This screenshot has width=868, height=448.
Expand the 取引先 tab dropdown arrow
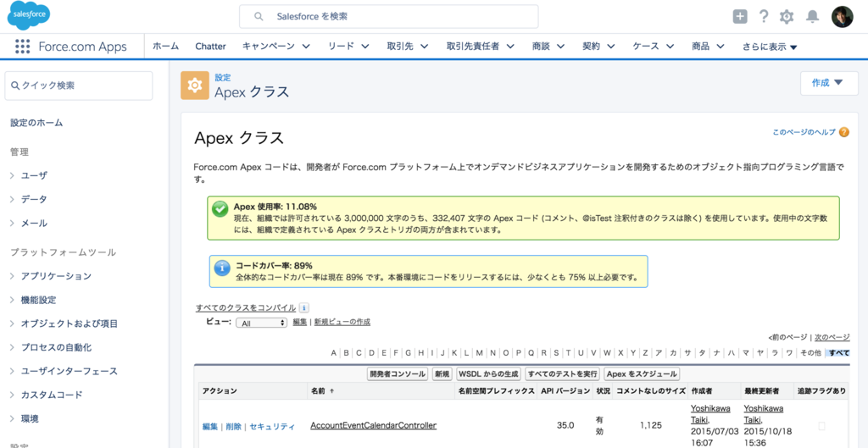[x=424, y=47]
